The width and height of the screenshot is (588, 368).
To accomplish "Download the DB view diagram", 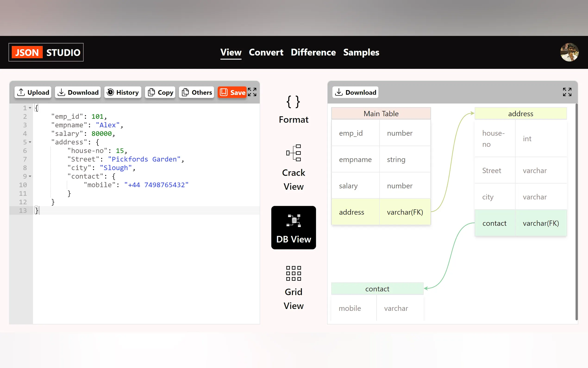I will [355, 92].
